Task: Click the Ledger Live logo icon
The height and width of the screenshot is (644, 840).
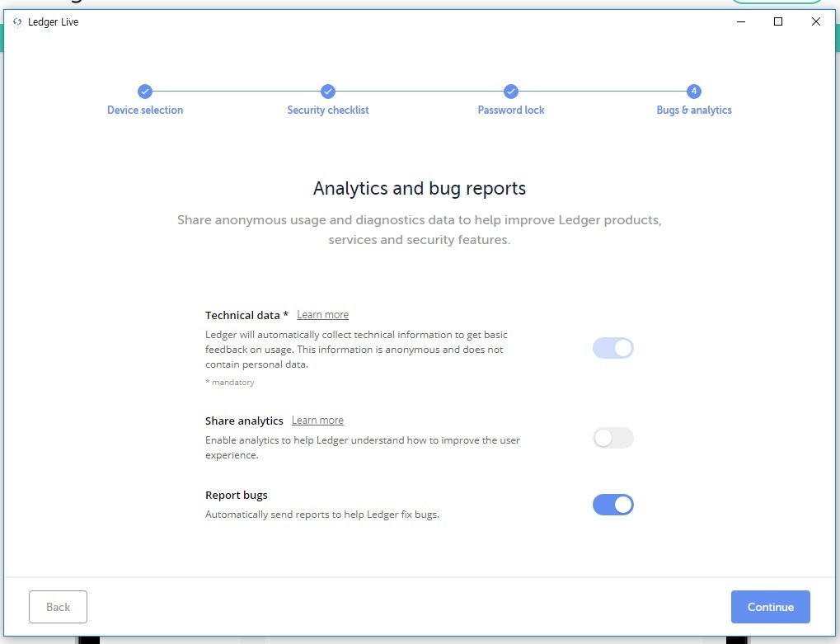Action: tap(17, 22)
